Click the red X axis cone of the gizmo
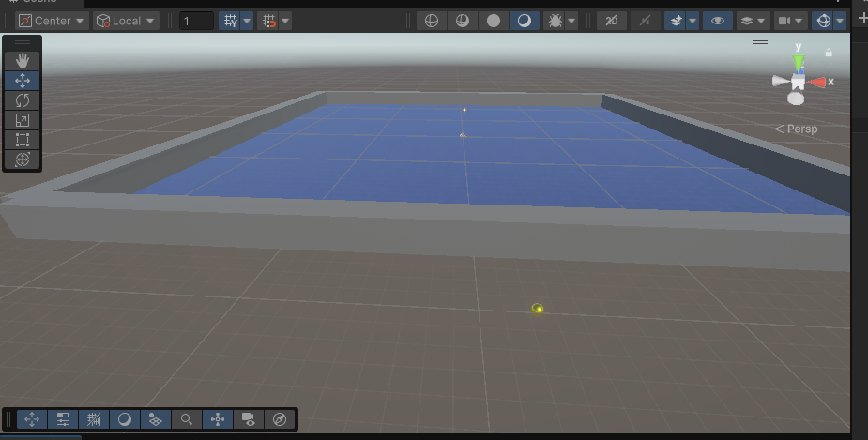Screen dimensions: 868x440 816,83
